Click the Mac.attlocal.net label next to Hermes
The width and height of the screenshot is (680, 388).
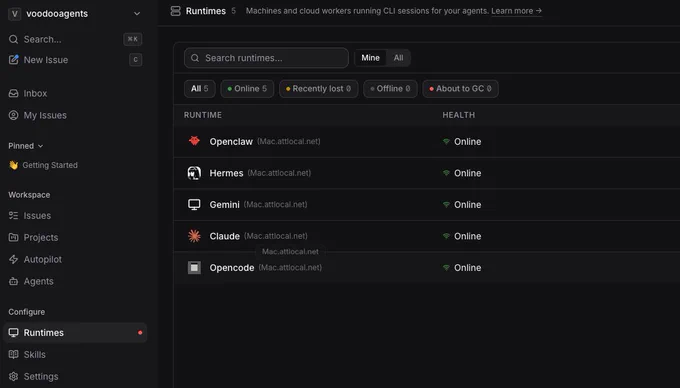pyautogui.click(x=279, y=173)
